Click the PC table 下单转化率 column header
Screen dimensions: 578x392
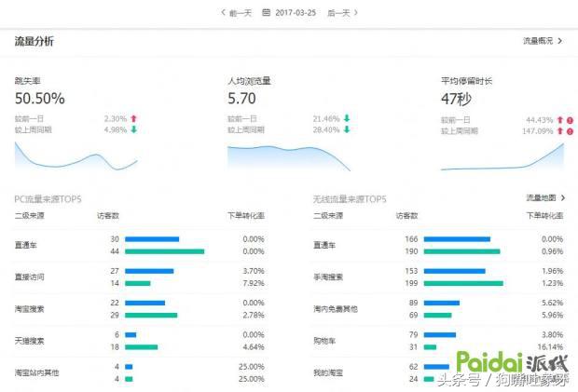[x=246, y=215]
